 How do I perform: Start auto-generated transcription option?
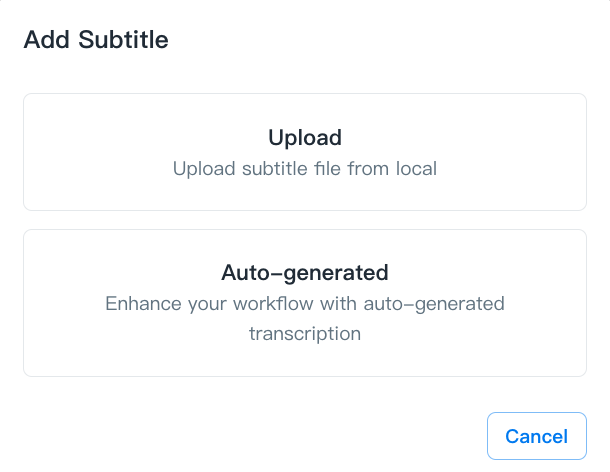pyautogui.click(x=304, y=302)
